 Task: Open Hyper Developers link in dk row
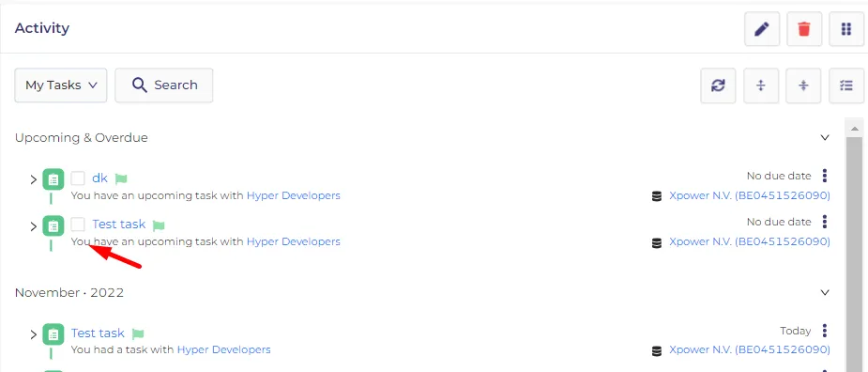(x=294, y=195)
